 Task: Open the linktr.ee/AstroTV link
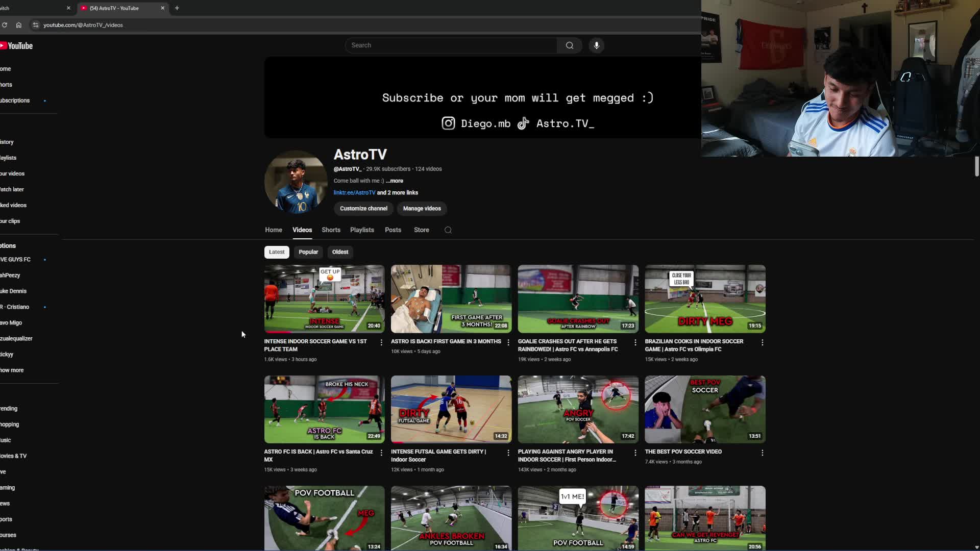pos(354,193)
